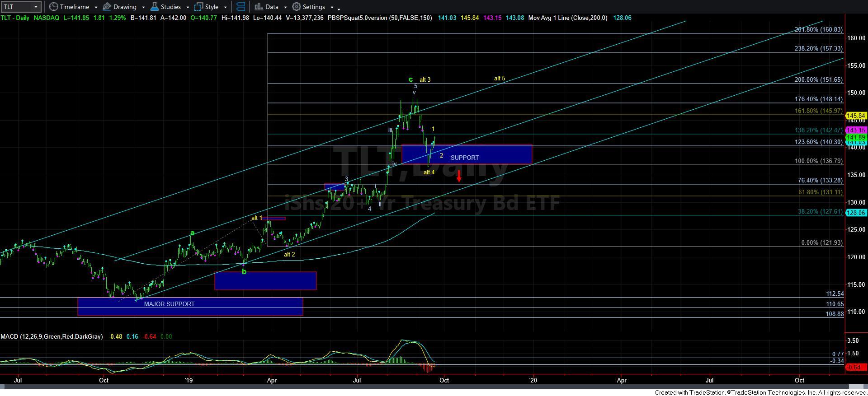This screenshot has width=868, height=396.
Task: Click the 108.88 support level label
Action: (x=835, y=314)
